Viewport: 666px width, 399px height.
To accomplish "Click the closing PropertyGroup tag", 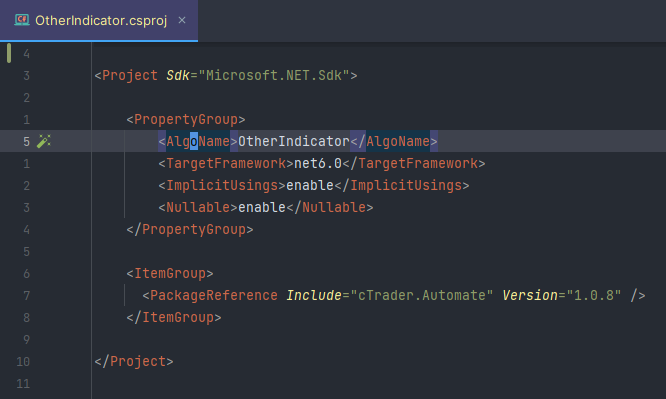I will click(x=190, y=229).
